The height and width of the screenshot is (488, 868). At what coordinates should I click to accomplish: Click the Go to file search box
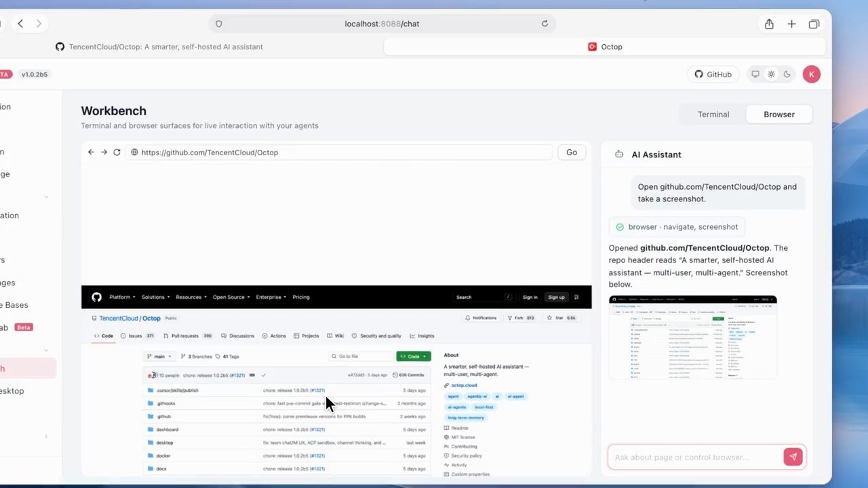(x=361, y=357)
